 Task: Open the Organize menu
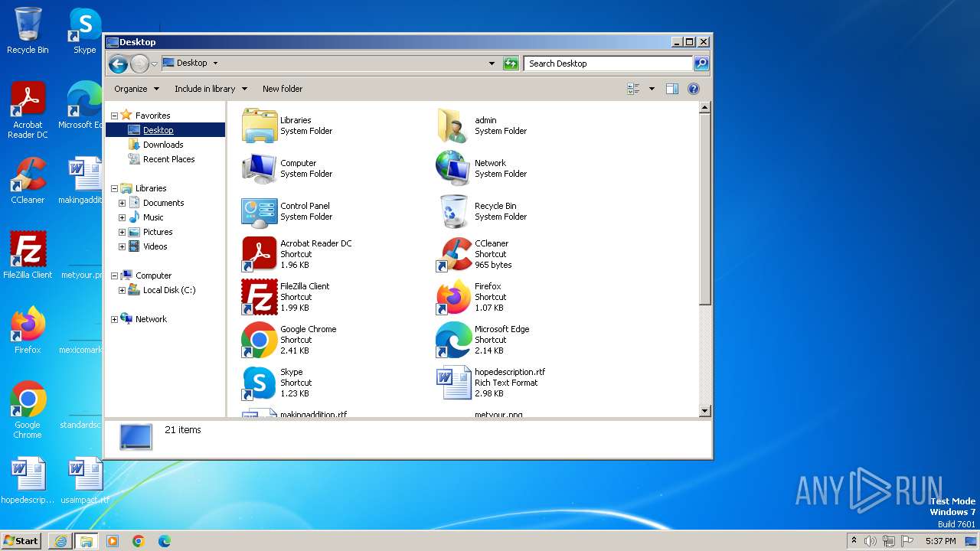click(x=136, y=89)
